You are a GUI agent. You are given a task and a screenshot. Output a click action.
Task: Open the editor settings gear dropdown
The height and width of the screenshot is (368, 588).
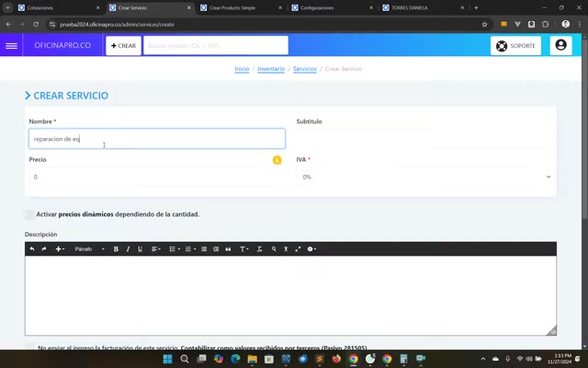pyautogui.click(x=311, y=249)
